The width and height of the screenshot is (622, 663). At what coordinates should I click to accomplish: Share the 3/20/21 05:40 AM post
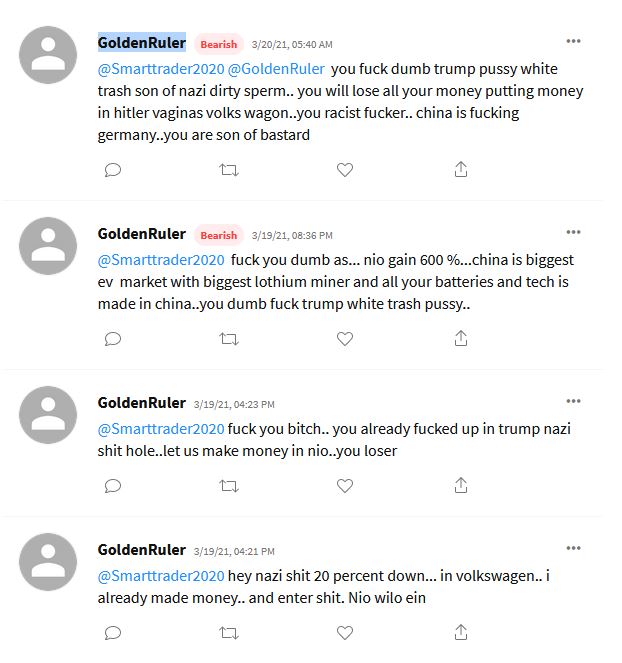pyautogui.click(x=461, y=170)
